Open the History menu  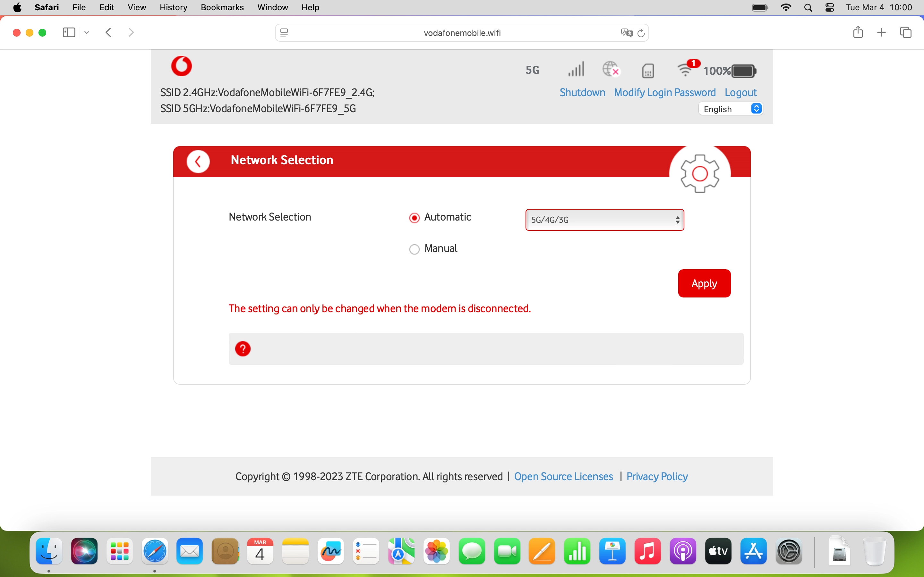pos(173,7)
